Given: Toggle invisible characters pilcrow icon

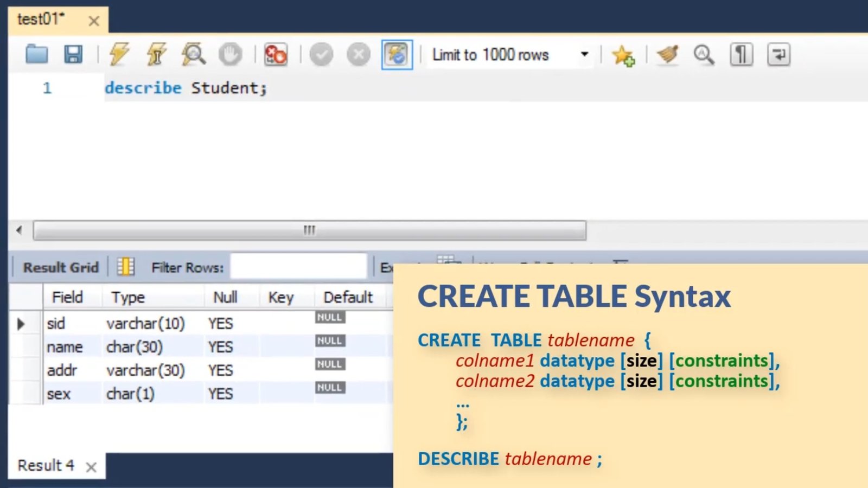Looking at the screenshot, I should coord(742,55).
